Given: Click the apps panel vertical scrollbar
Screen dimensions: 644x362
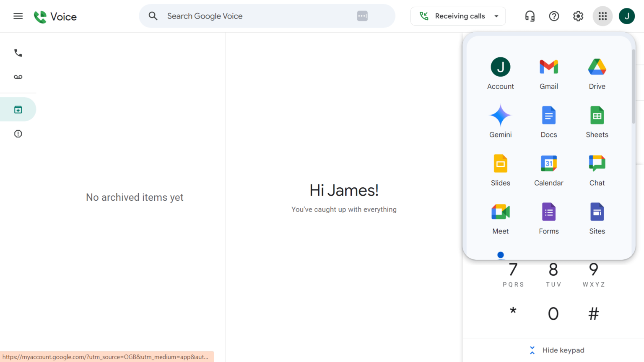Looking at the screenshot, I should pos(633,86).
